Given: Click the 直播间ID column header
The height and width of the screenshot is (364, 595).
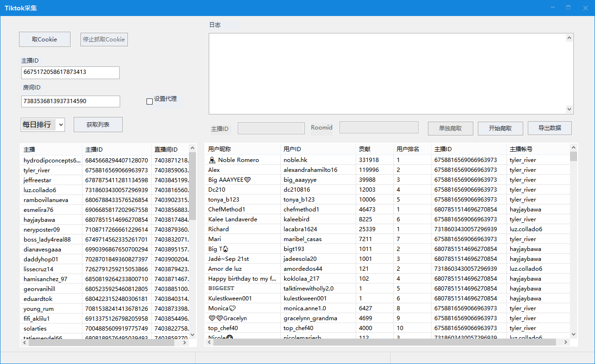Looking at the screenshot, I should pyautogui.click(x=170, y=149).
